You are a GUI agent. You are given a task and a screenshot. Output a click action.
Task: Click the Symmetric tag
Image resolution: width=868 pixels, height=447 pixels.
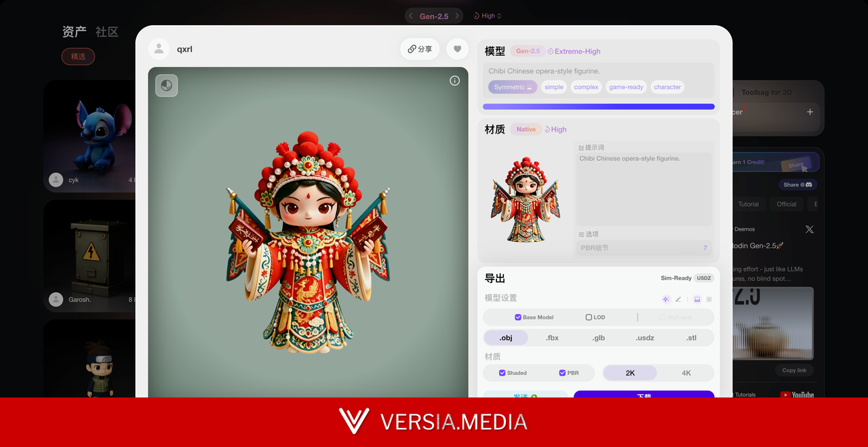513,87
